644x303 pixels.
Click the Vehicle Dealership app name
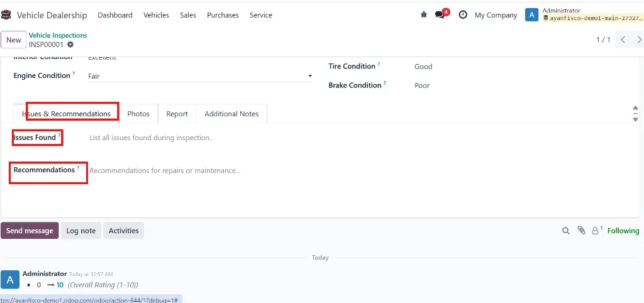click(52, 15)
